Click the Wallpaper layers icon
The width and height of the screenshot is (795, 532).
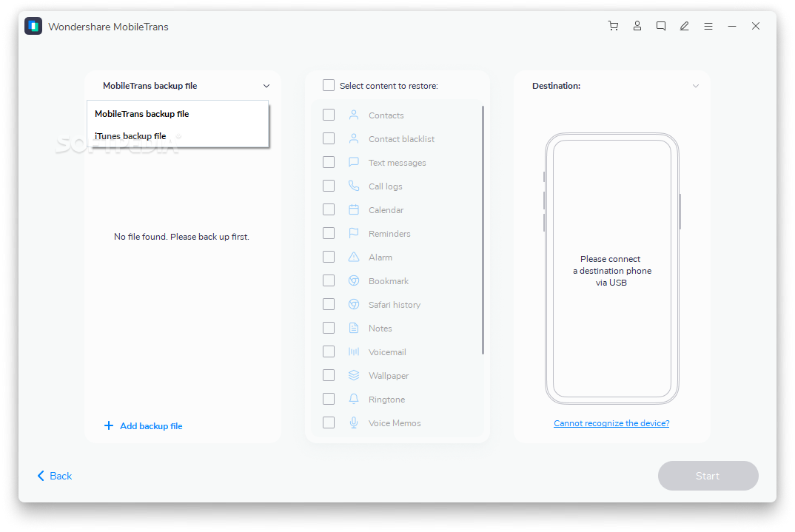pyautogui.click(x=354, y=375)
